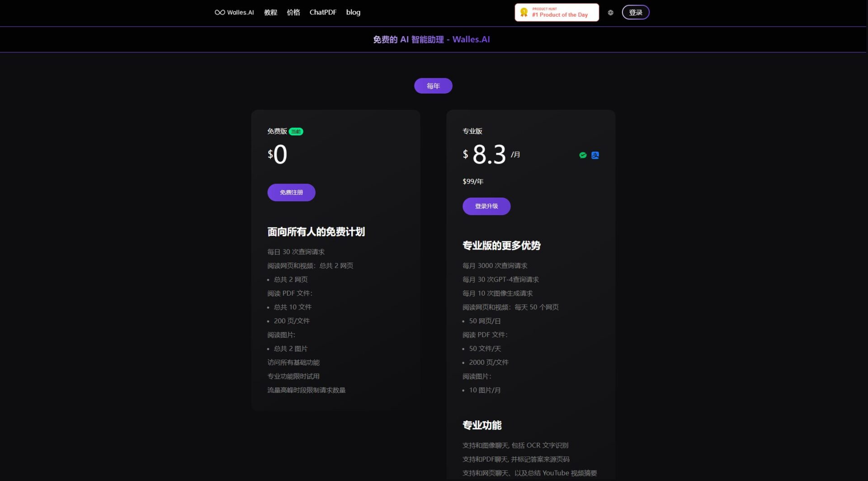
Task: Click the 当前 badge beside 免费版
Action: tap(295, 131)
